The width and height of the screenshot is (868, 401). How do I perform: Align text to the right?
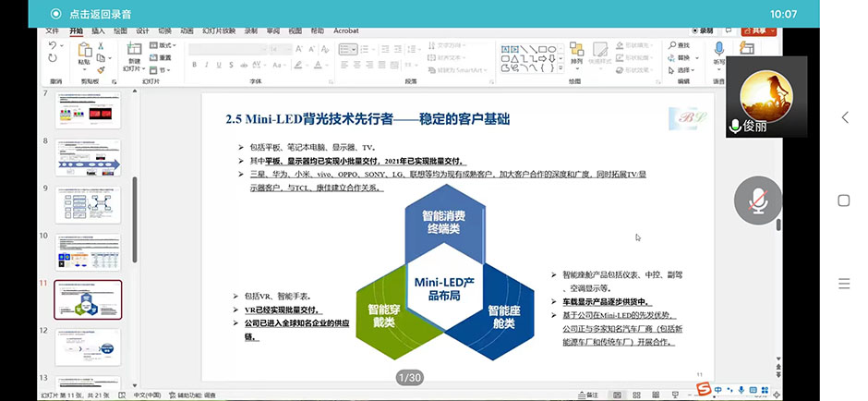click(371, 65)
